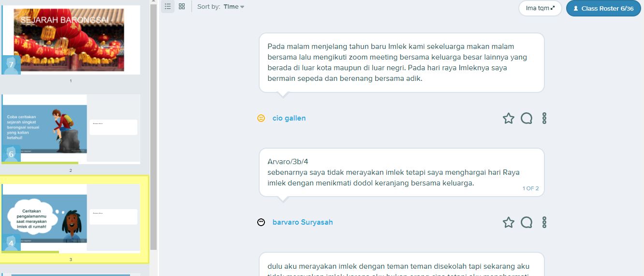Star cio gallen's response
The height and width of the screenshot is (276, 644).
pos(508,118)
